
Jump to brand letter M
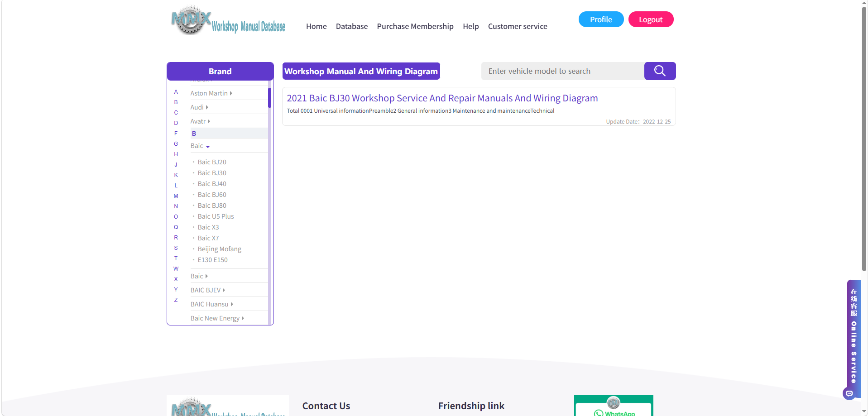click(x=176, y=196)
